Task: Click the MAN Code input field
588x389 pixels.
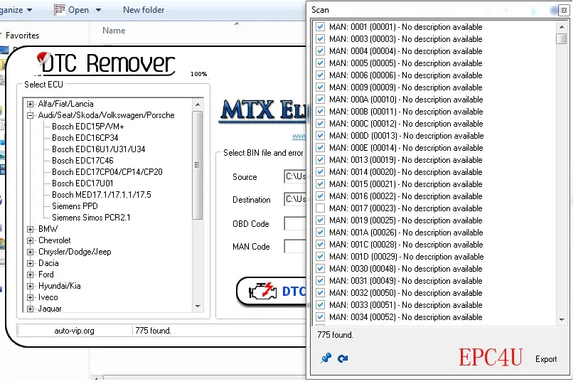Action: (295, 247)
